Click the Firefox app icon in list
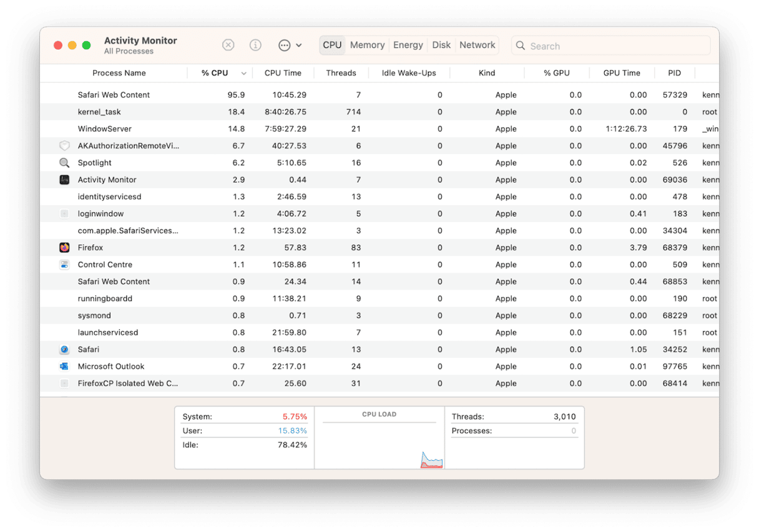The image size is (759, 532). [64, 248]
